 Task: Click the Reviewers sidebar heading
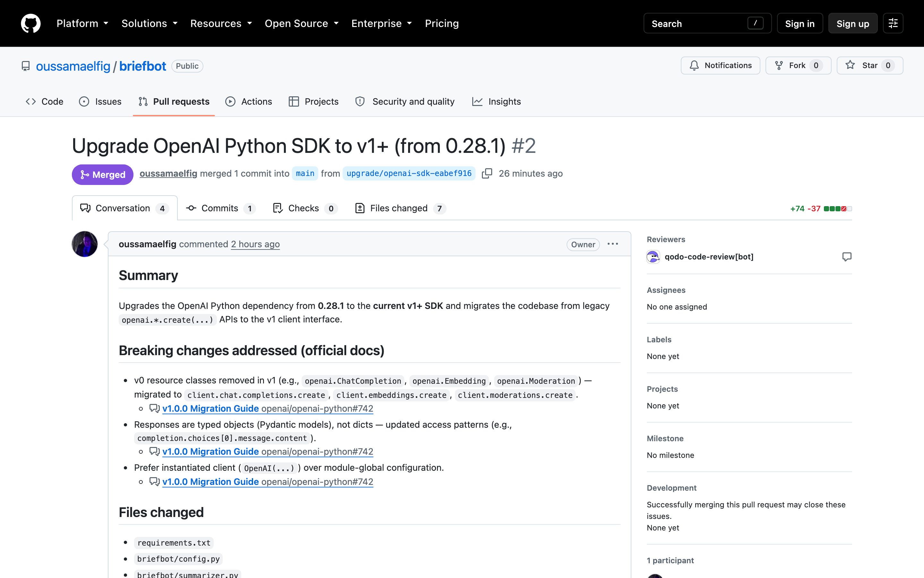click(x=666, y=239)
